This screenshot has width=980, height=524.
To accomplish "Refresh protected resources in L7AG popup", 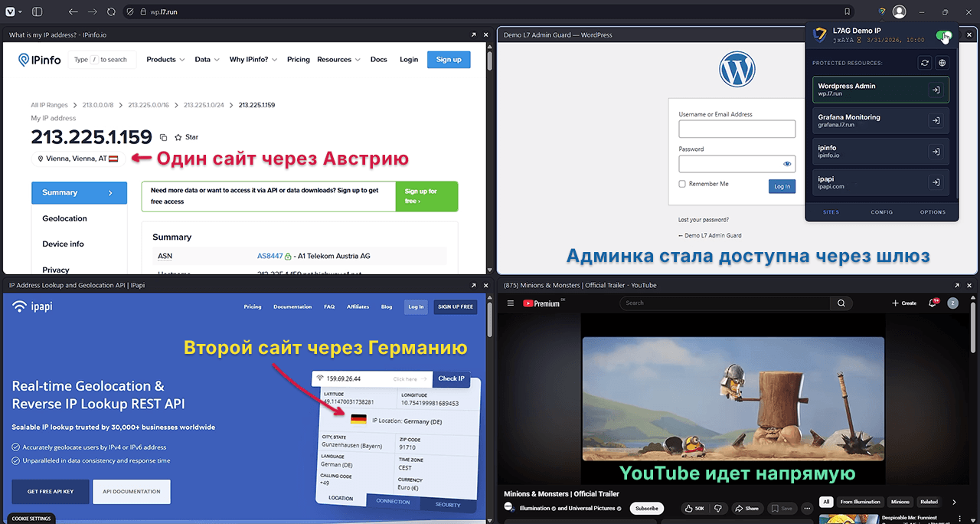I will coord(926,63).
